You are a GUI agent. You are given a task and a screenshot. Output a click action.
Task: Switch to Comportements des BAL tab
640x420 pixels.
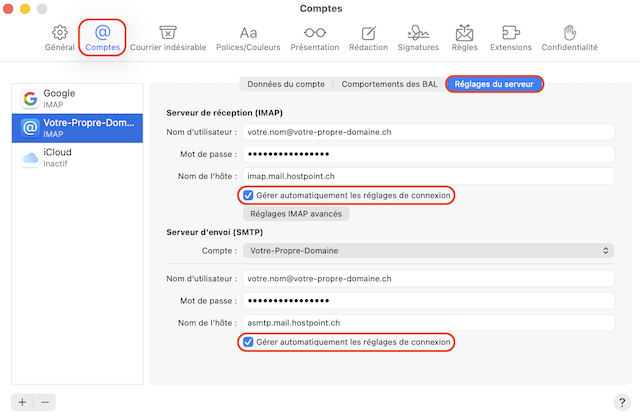tap(389, 84)
